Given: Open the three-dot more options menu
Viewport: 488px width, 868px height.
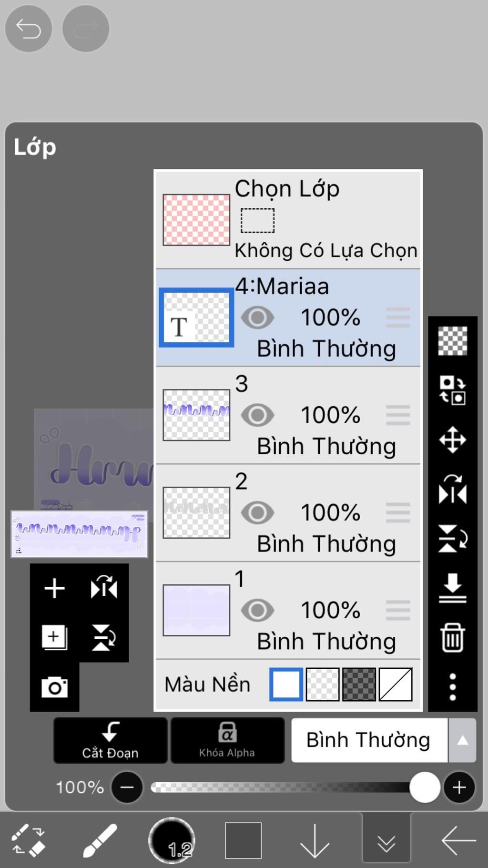Looking at the screenshot, I should coord(452,687).
